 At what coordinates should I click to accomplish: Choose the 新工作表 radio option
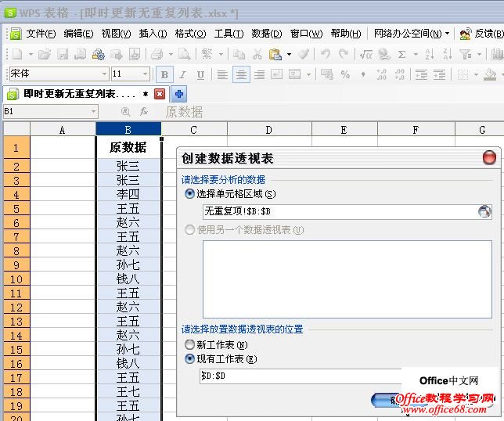click(x=189, y=344)
